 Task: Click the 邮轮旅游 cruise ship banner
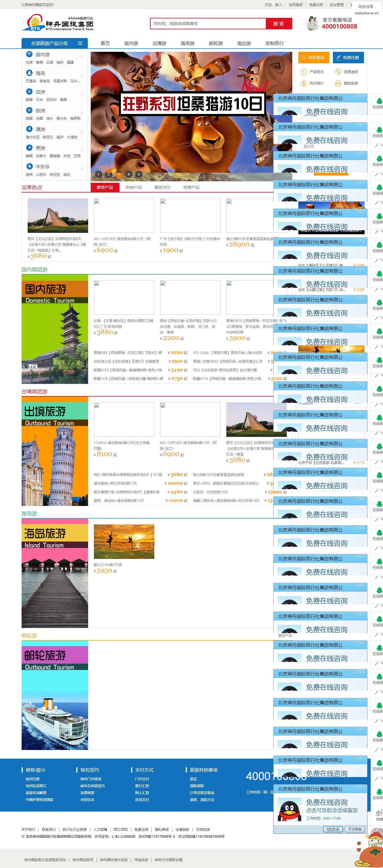click(x=55, y=695)
